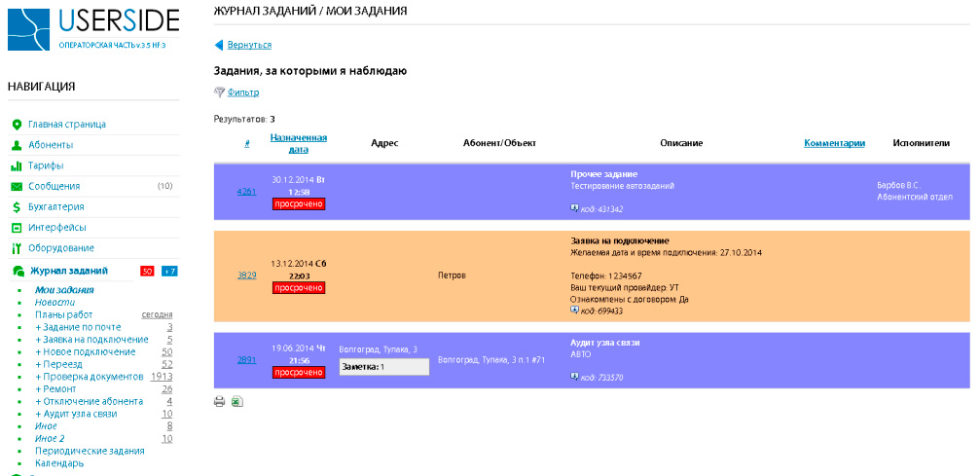Click the Excel export icon
The image size is (980, 476).
point(236,401)
